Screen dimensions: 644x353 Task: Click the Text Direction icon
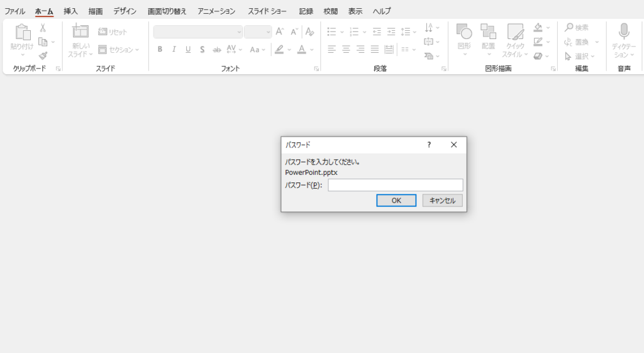coord(429,28)
